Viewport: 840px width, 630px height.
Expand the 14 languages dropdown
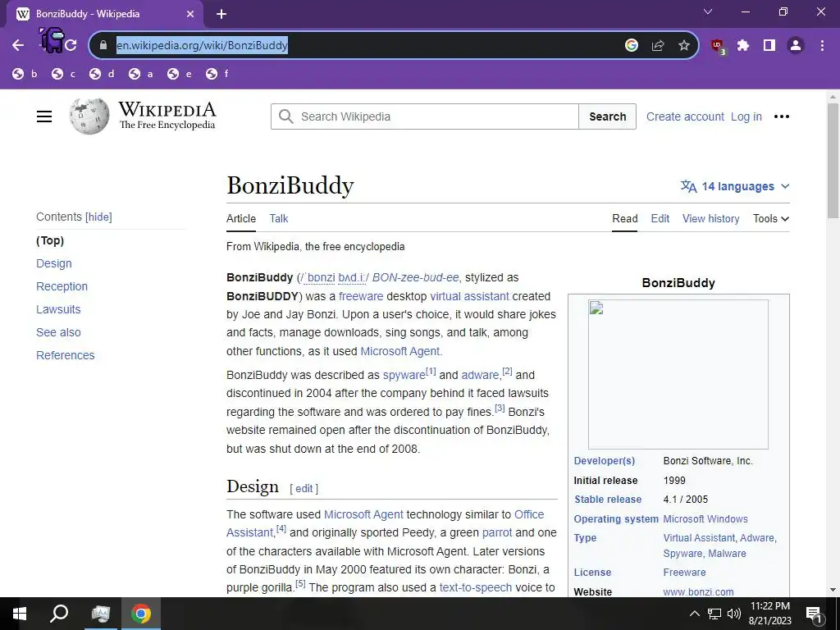pos(735,186)
